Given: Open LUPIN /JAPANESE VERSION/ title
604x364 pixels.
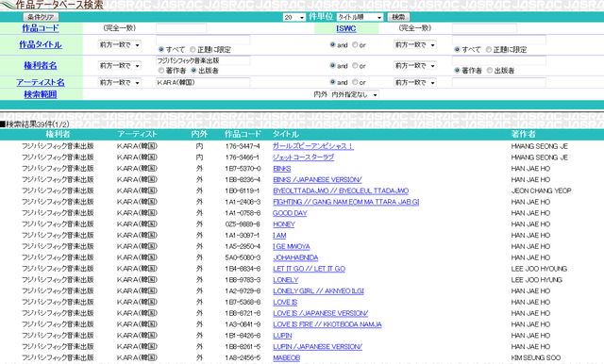Looking at the screenshot, I should click(x=317, y=347).
